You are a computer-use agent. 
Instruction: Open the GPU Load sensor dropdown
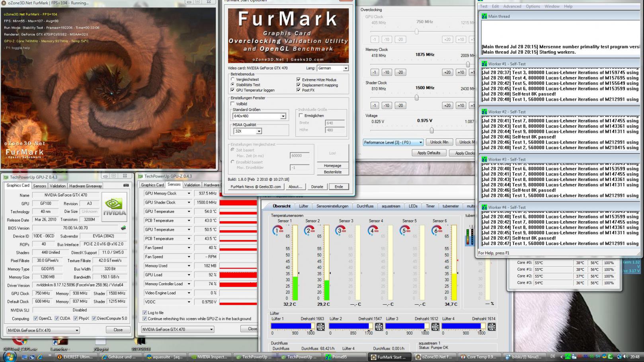click(189, 275)
